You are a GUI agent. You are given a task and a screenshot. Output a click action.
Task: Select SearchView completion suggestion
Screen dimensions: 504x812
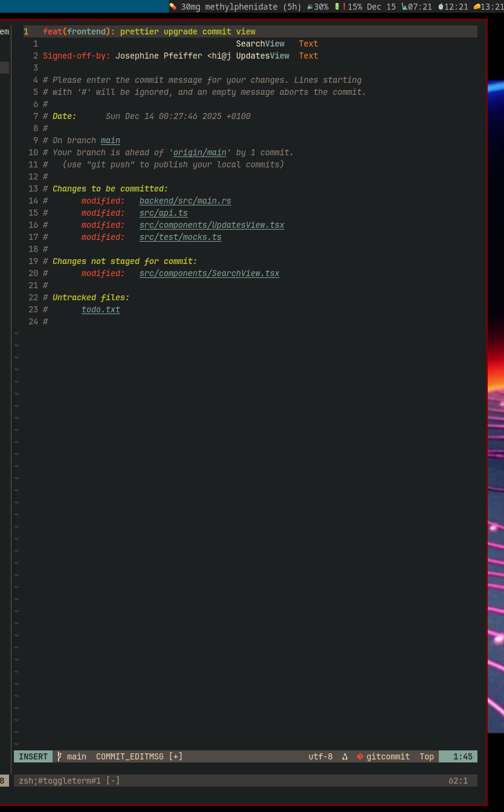point(260,43)
